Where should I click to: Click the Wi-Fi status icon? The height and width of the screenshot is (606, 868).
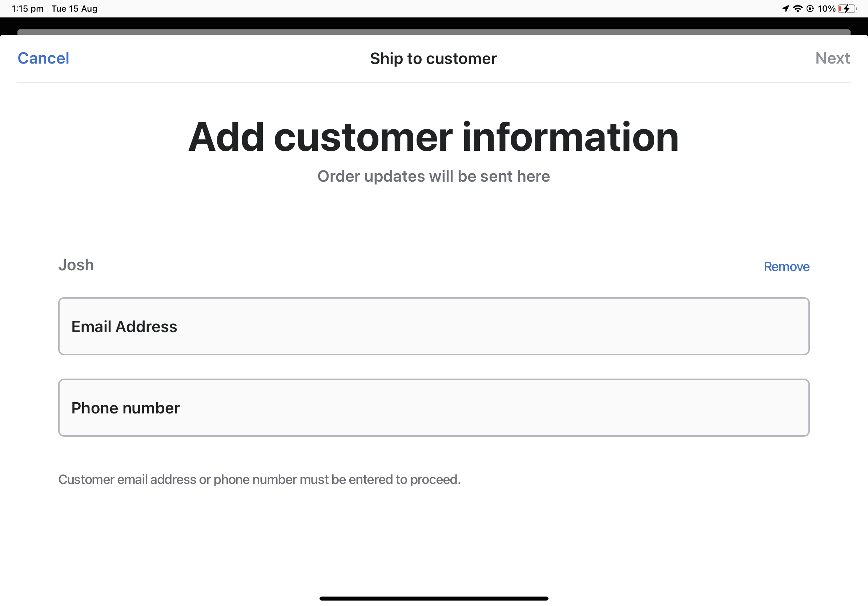click(798, 8)
